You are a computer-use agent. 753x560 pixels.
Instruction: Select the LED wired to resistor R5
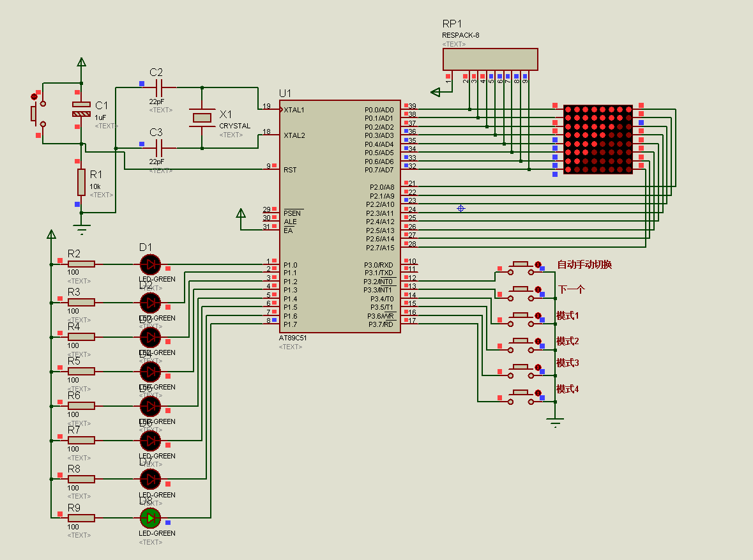[x=150, y=372]
